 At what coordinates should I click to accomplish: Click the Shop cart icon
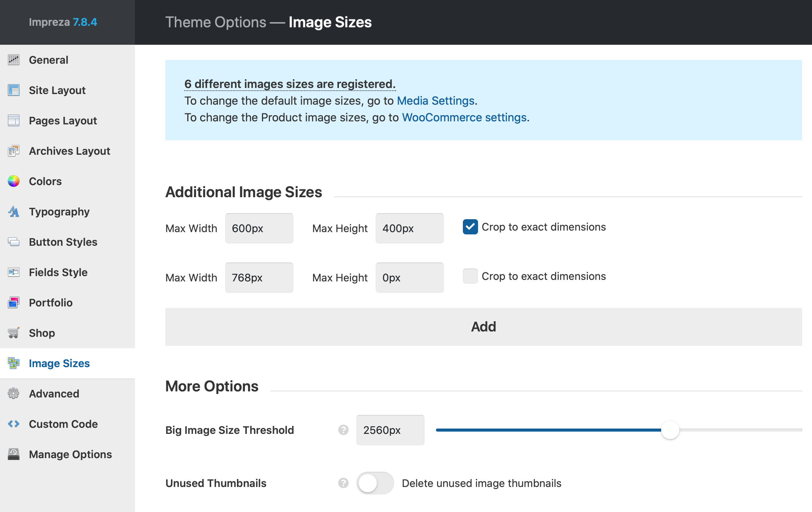click(14, 333)
